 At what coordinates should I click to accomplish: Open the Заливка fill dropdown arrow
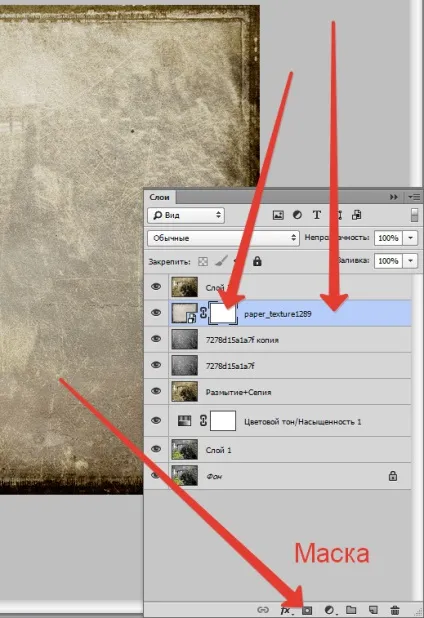coord(410,261)
